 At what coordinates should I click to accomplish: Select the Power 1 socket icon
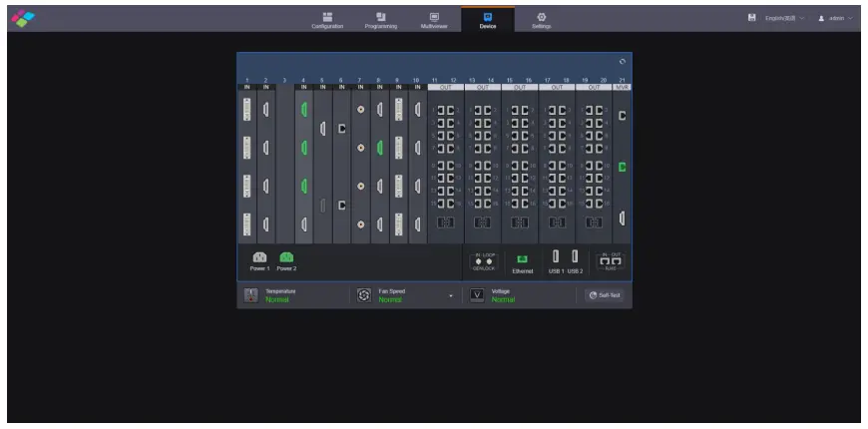pos(259,257)
